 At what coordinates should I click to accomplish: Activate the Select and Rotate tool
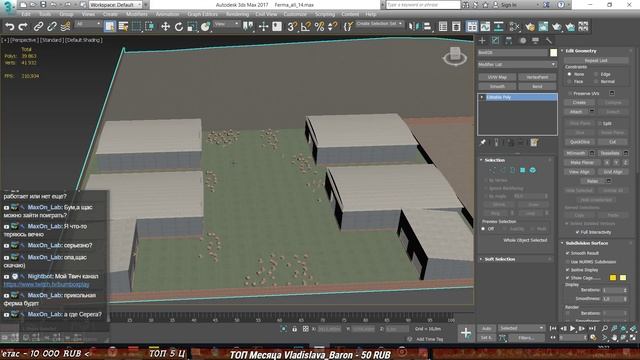point(179,27)
